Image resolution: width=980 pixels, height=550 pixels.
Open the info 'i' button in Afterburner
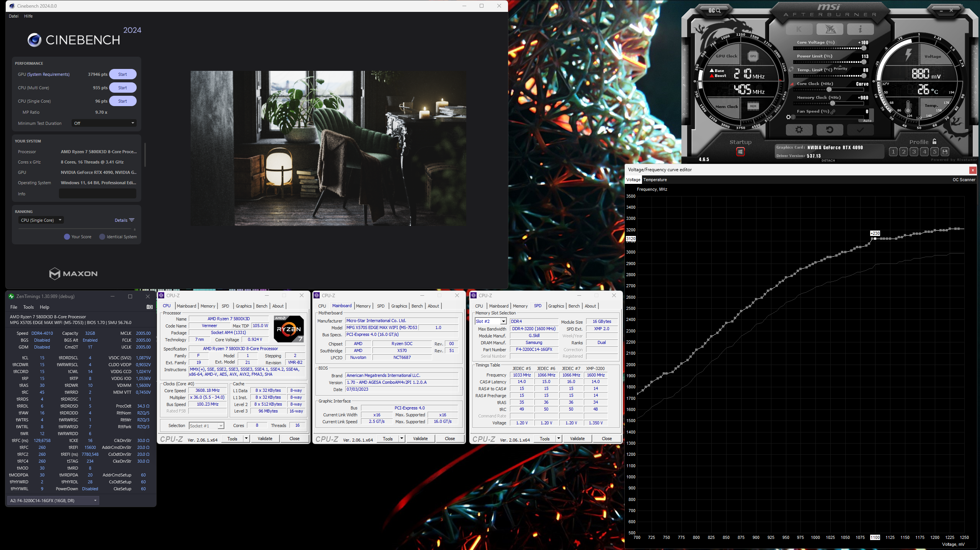tap(860, 29)
